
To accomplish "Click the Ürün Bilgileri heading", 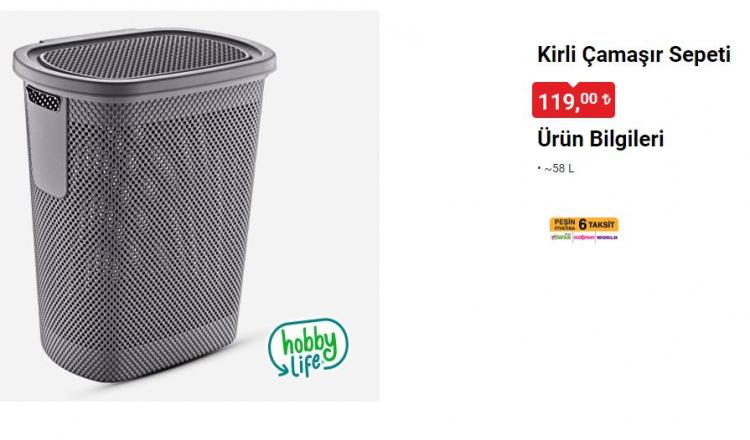I will click(600, 139).
